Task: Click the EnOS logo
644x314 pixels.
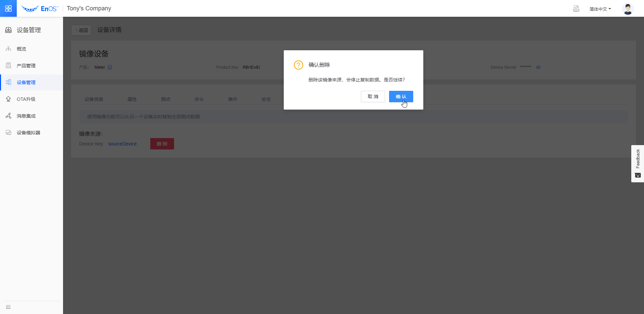Action: [x=40, y=9]
